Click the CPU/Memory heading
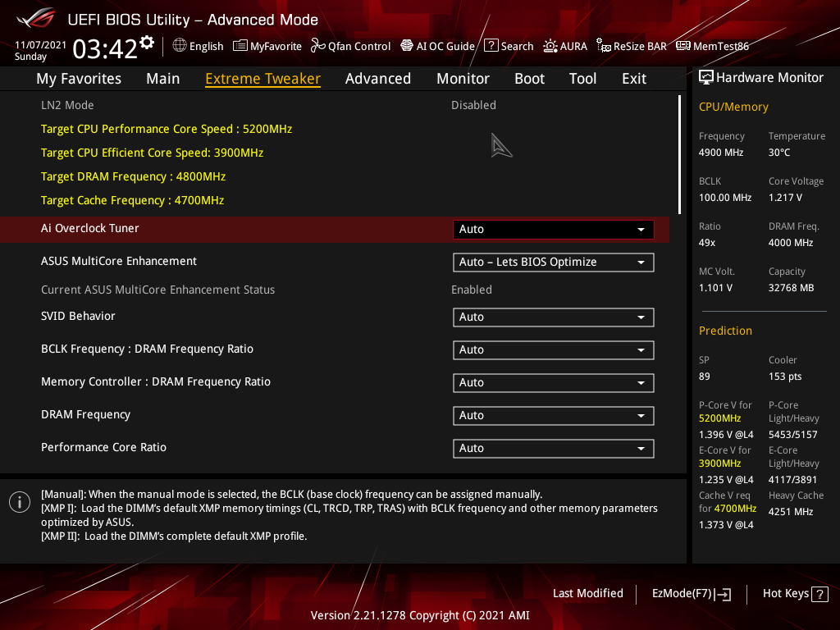Viewport: 840px width, 630px height. point(733,107)
